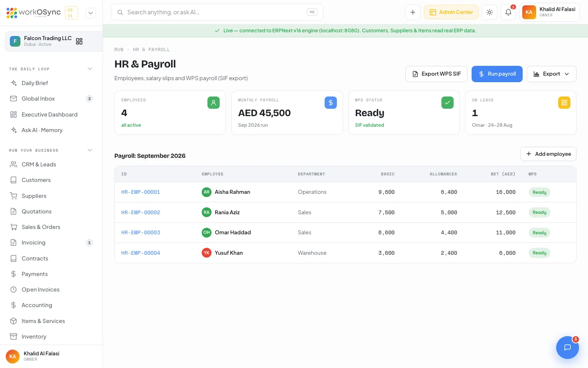Click AED 45,500 monthly payroll value
588x368 pixels.
[264, 113]
